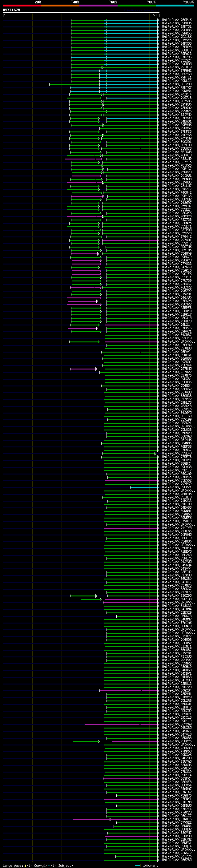Click label UniRef100_Q75SY5
Screen dimensions: 197x868
pyautogui.click(x=177, y=40)
